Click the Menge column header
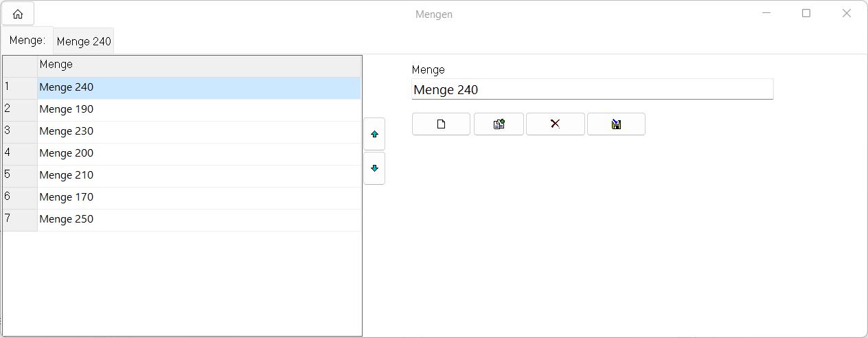The image size is (868, 338). [199, 65]
